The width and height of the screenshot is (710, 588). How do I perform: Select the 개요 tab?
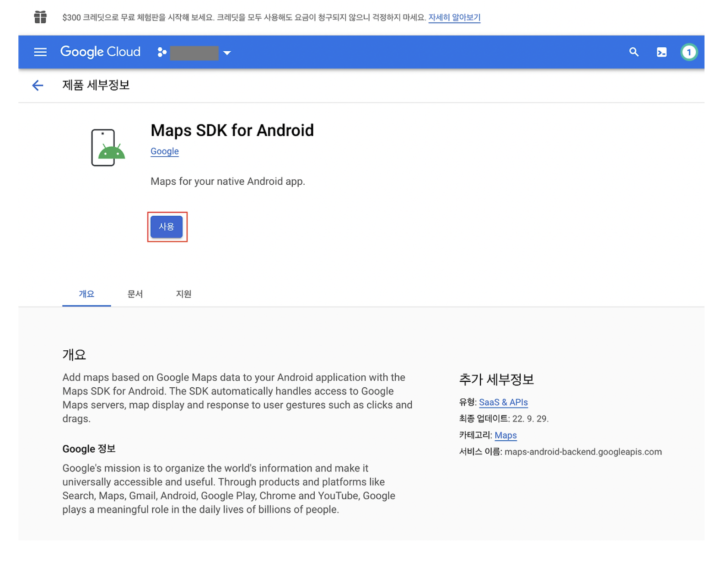point(86,294)
